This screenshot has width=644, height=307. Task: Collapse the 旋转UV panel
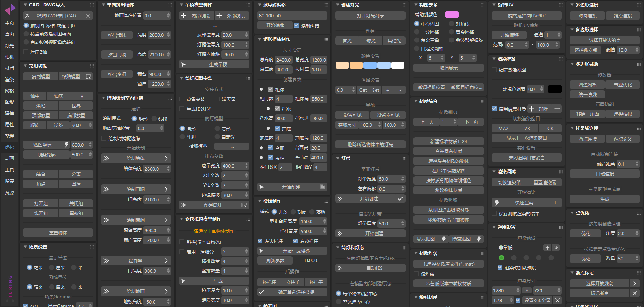[494, 5]
